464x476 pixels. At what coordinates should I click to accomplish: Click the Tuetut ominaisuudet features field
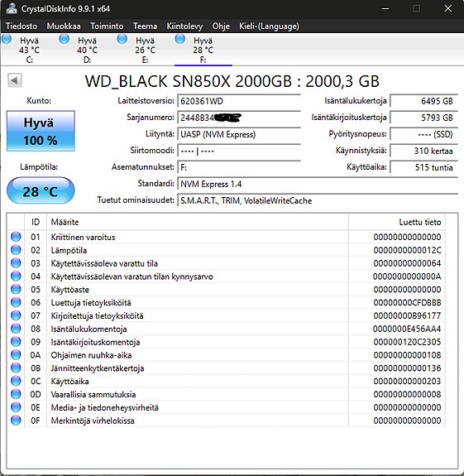click(318, 200)
